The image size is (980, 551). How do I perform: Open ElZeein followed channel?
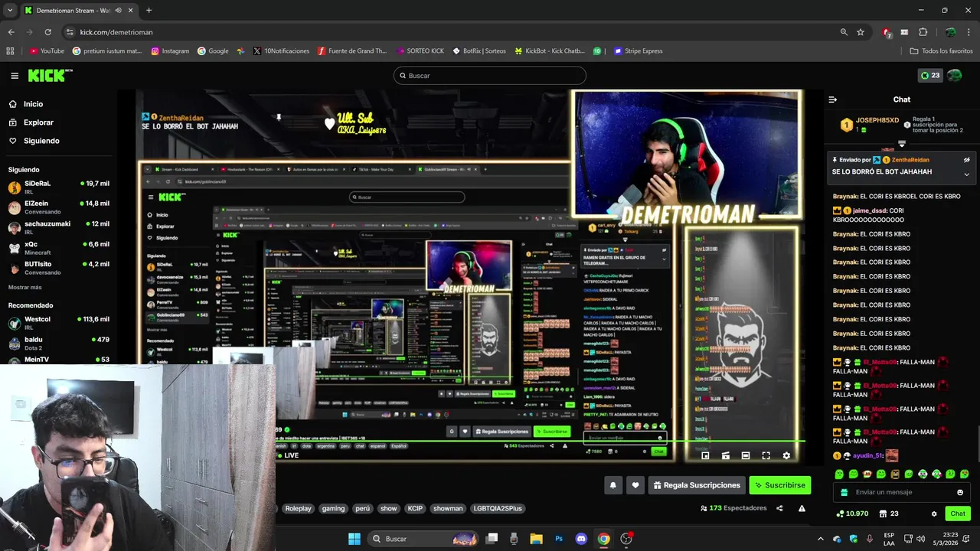[x=59, y=207]
